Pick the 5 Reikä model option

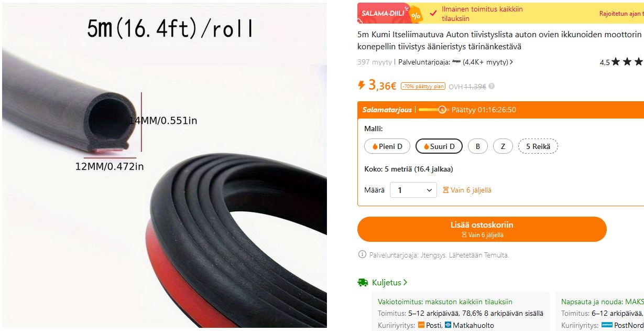pyautogui.click(x=538, y=146)
